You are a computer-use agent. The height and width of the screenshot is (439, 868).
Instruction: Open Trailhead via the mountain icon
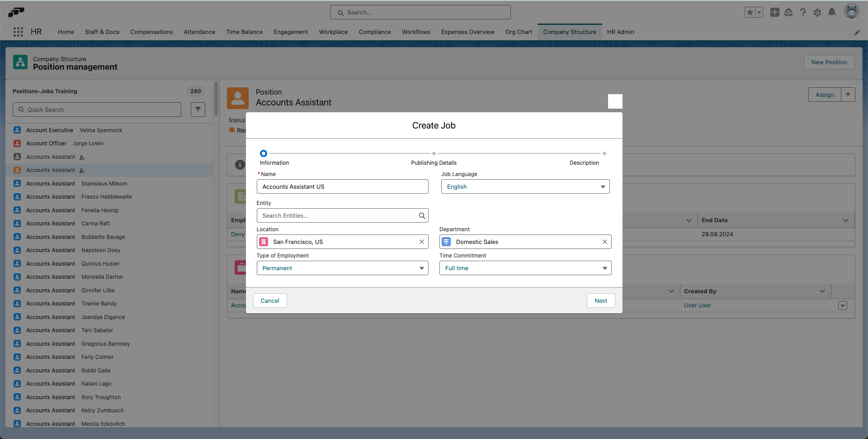click(789, 12)
